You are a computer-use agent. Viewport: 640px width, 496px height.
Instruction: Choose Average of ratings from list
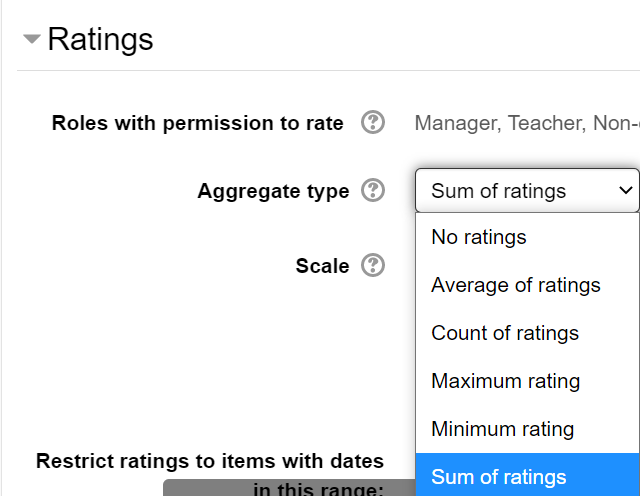click(515, 285)
